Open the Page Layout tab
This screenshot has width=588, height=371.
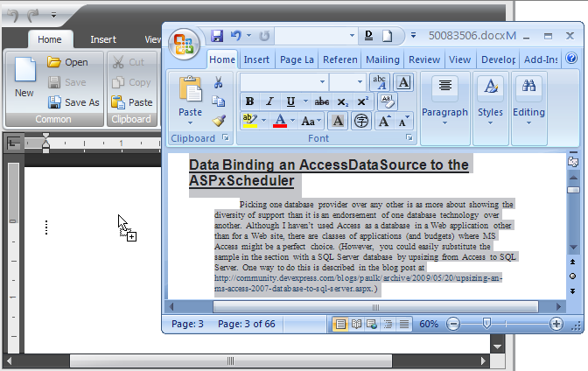click(297, 59)
